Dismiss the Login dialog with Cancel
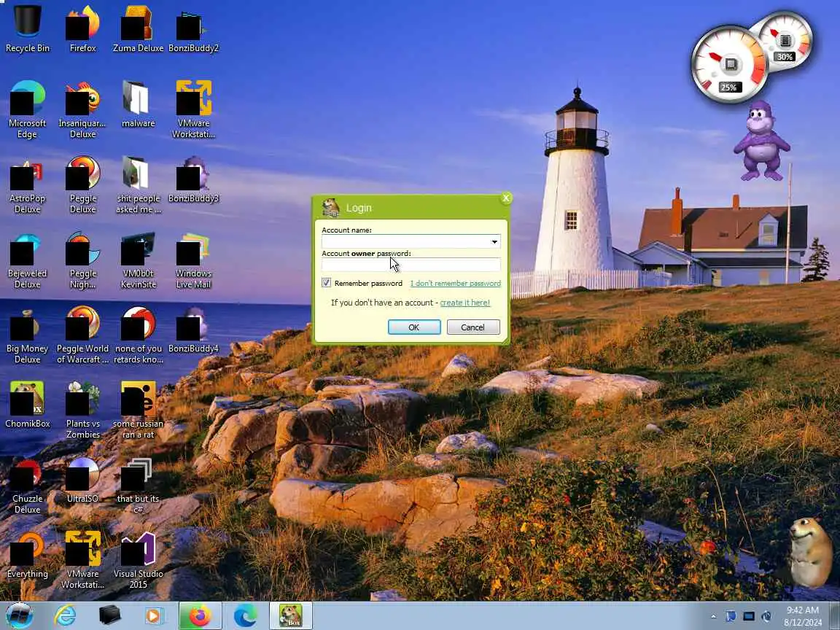This screenshot has width=840, height=630. (x=473, y=327)
